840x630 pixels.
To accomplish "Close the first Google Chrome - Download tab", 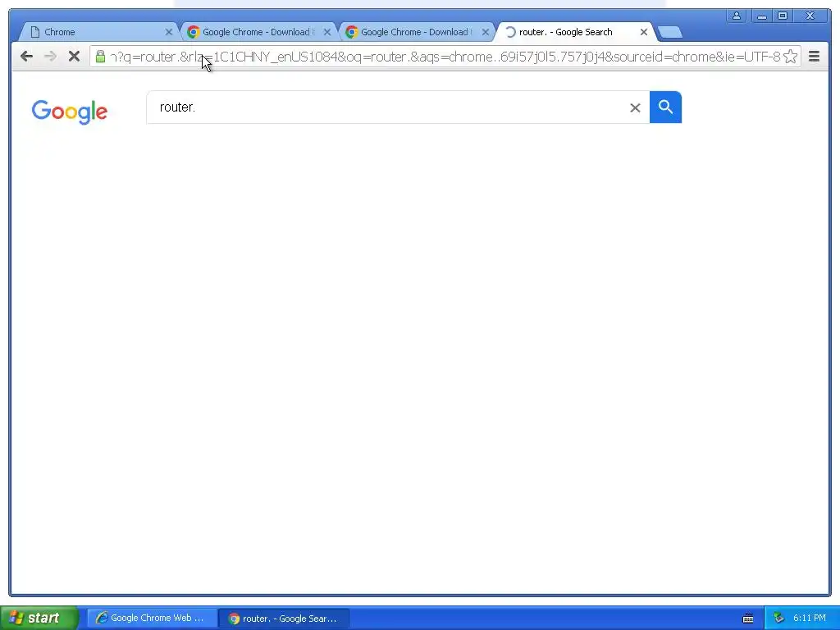I will coord(326,32).
